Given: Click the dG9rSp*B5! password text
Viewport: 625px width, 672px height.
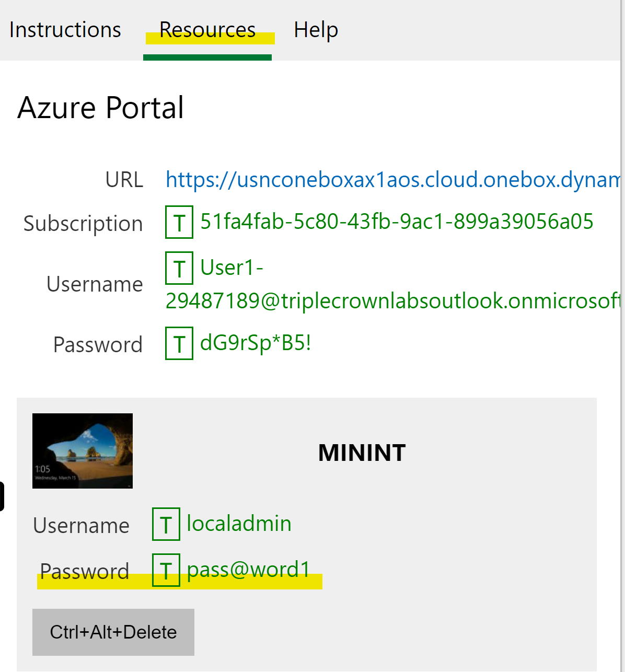Looking at the screenshot, I should pyautogui.click(x=256, y=343).
